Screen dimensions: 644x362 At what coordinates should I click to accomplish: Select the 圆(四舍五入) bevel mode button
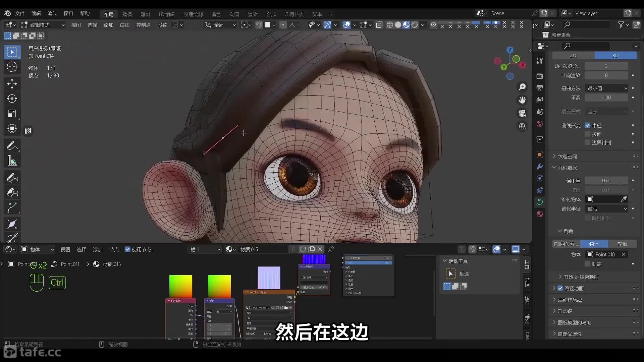(566, 244)
